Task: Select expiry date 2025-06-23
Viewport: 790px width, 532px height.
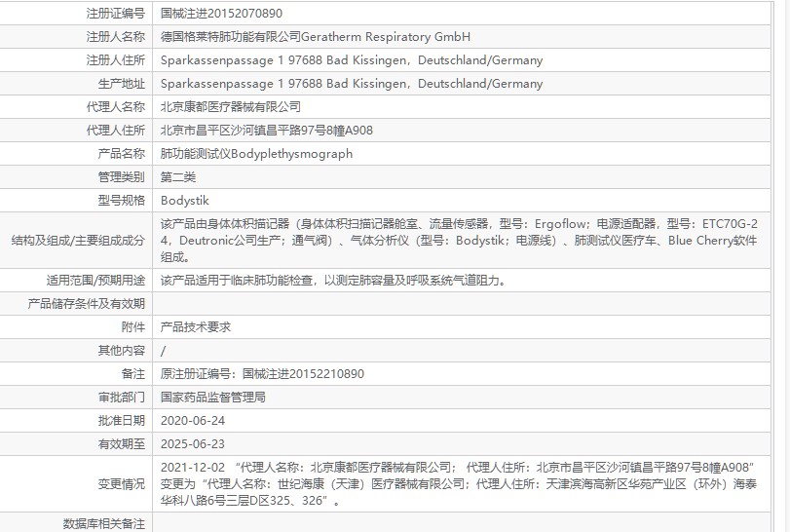Action: [x=193, y=444]
